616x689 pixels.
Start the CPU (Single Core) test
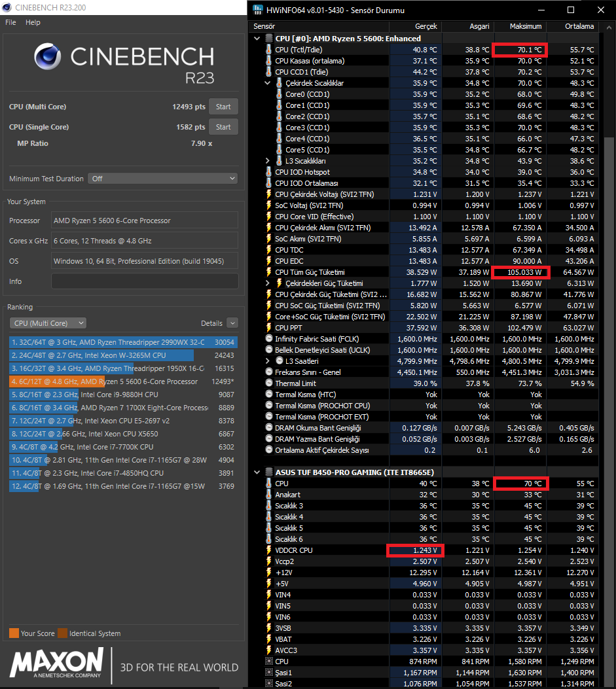pos(223,127)
